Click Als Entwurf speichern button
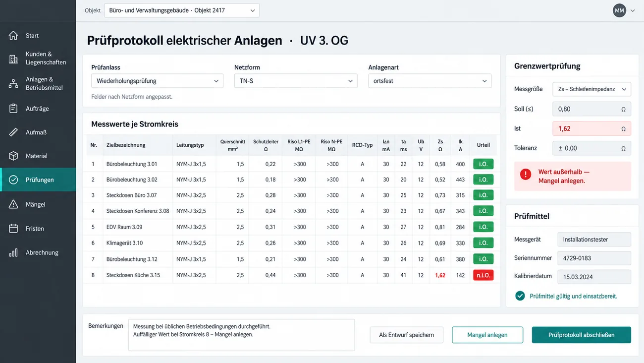Screen dimensions: 644x363 [407, 335]
